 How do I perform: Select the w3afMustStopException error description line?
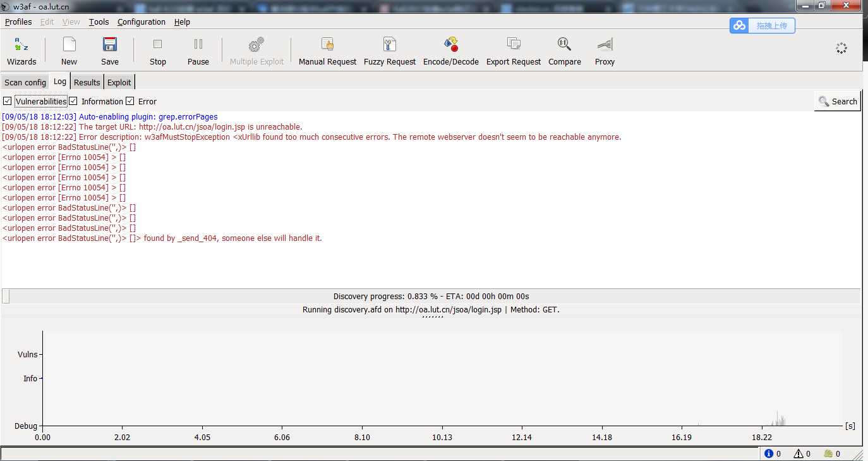[x=312, y=137]
